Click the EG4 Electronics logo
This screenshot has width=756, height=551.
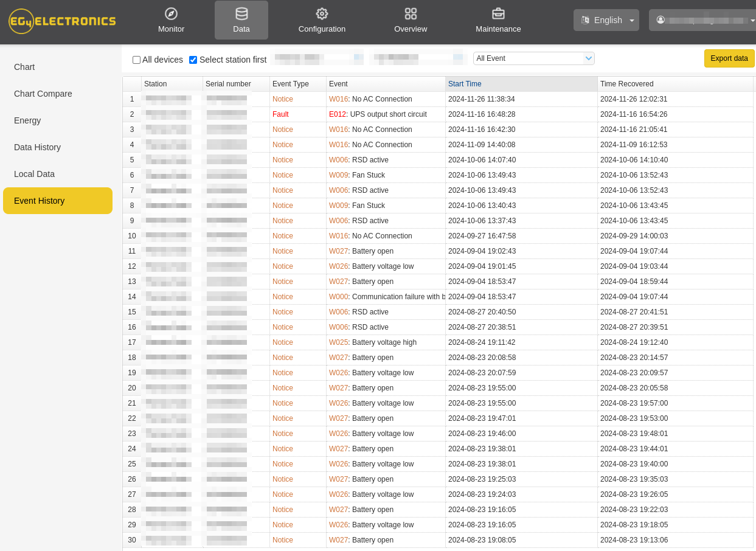62,21
